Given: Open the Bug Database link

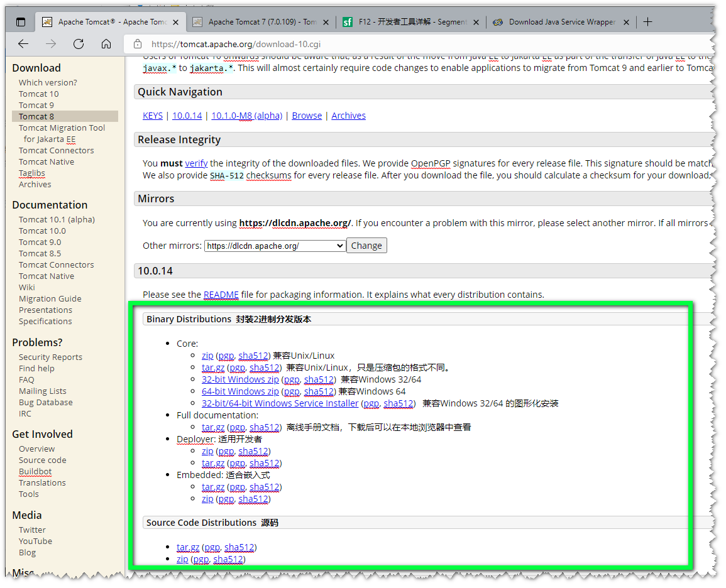Looking at the screenshot, I should click(45, 403).
